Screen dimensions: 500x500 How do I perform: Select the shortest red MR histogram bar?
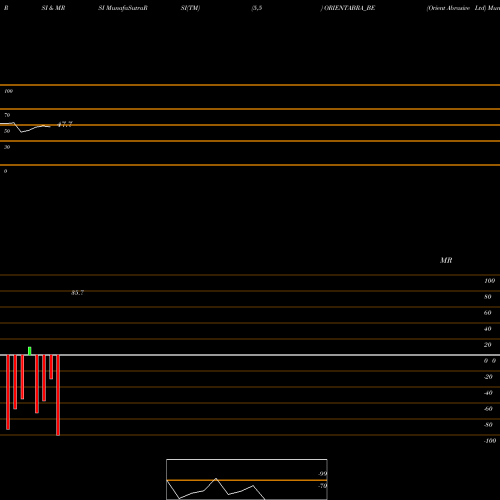[x=51, y=367]
